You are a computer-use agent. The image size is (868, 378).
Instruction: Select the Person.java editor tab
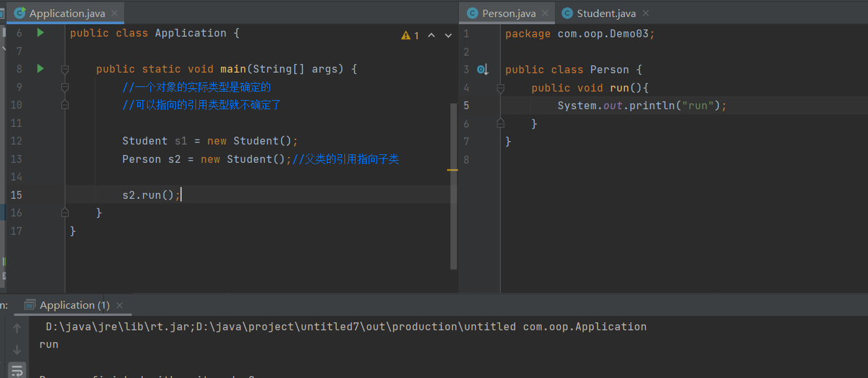click(508, 13)
